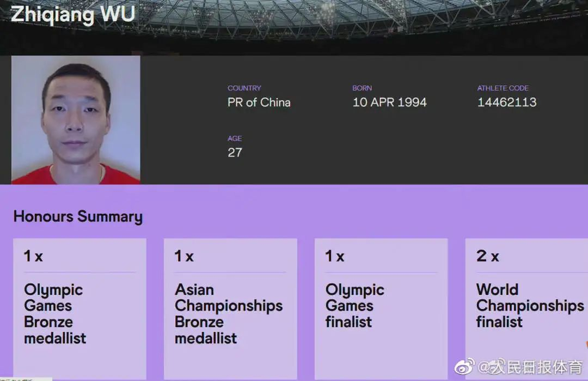Click the Zhiqiang WU name heading
The height and width of the screenshot is (381, 588).
coord(73,14)
